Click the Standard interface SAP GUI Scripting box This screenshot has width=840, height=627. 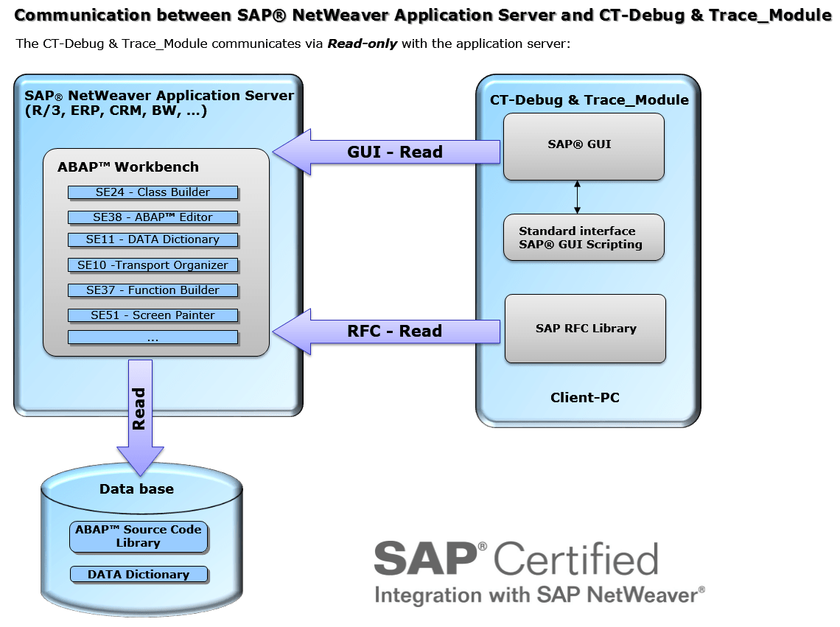tap(584, 237)
